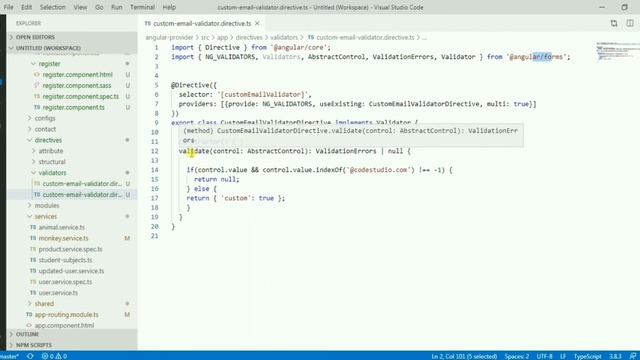Open the Run menu
Image resolution: width=640 pixels, height=360 pixels.
click(x=117, y=7)
